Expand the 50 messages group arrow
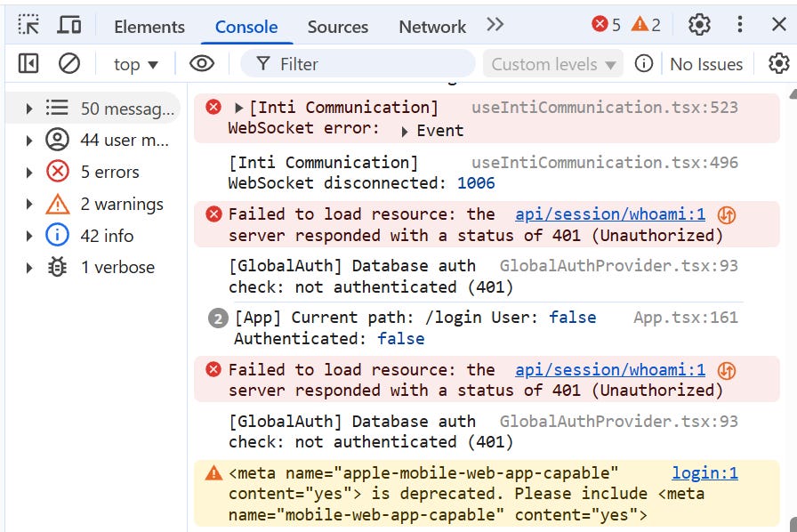This screenshot has width=797, height=532. [x=29, y=109]
